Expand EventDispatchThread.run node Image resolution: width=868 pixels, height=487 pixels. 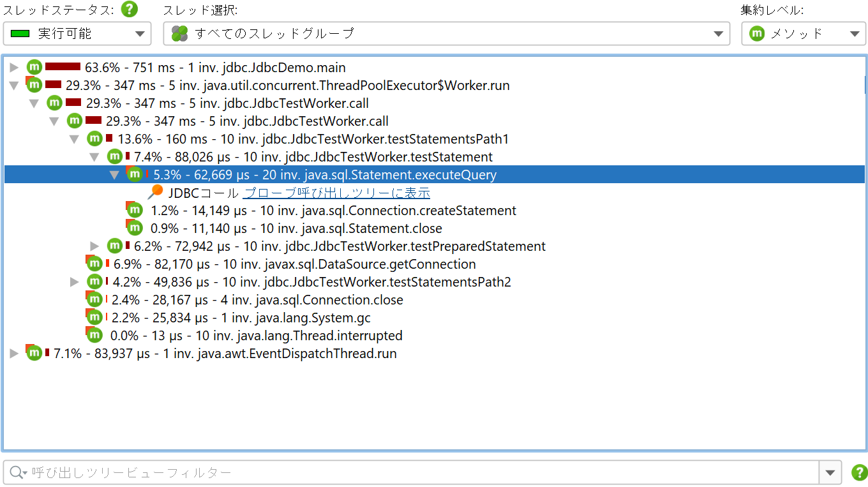tap(15, 354)
